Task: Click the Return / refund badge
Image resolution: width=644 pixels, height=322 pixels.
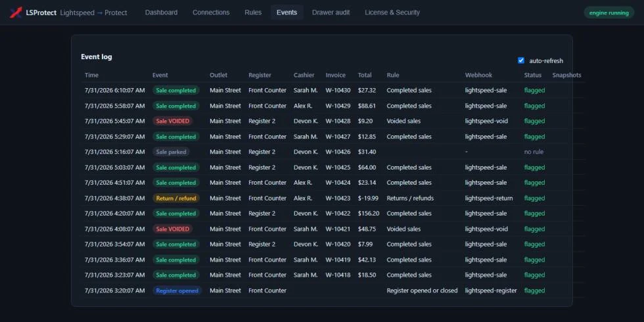Action: (x=176, y=198)
